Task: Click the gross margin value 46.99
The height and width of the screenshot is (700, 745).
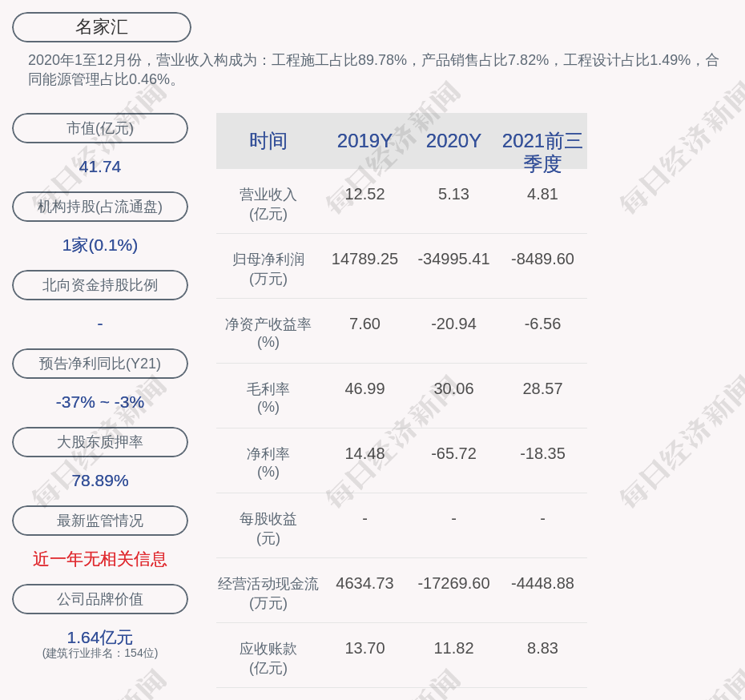Action: pos(364,388)
